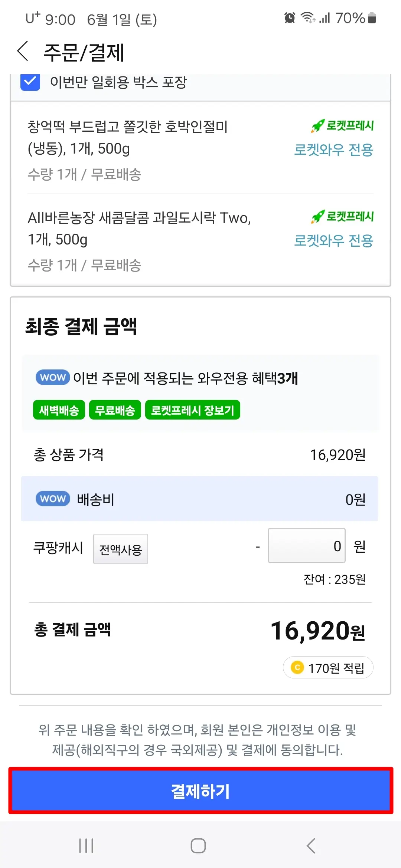Select the 무료배송 green benefit tag
The image size is (401, 868).
(115, 410)
